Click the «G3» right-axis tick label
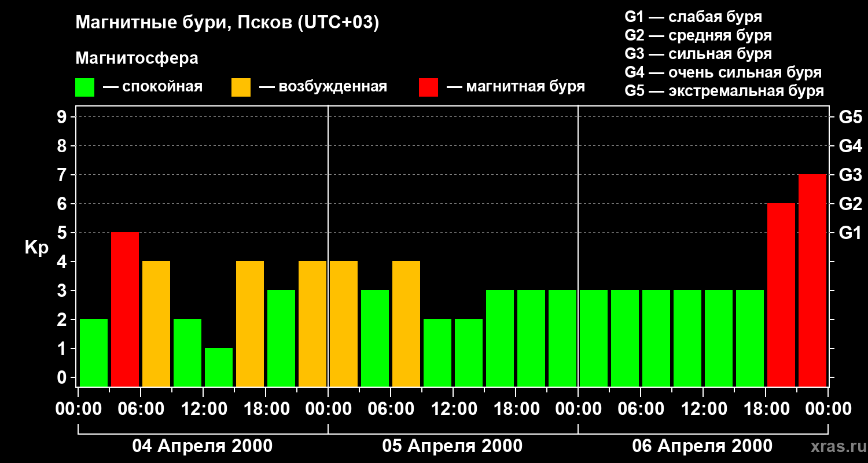The width and height of the screenshot is (868, 463). 851,175
